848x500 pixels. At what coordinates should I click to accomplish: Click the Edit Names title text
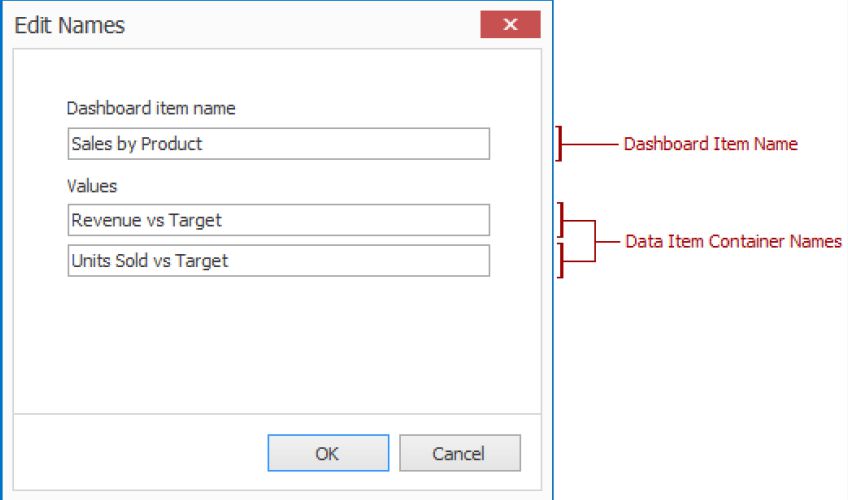click(70, 26)
